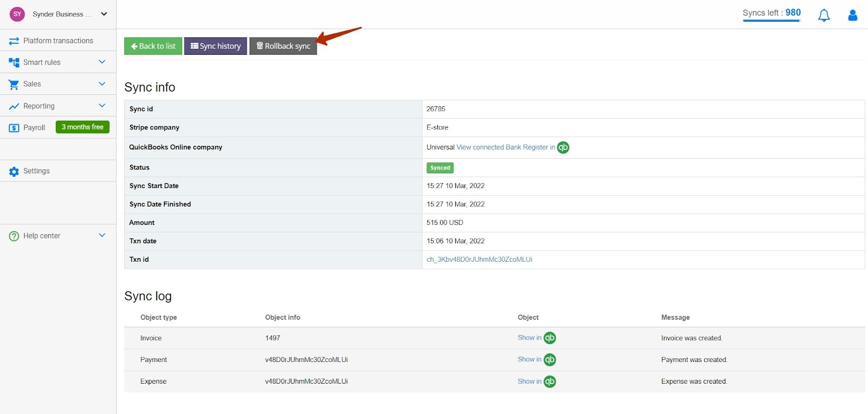
Task: Select 'Expense was created.' message
Action: (x=694, y=381)
